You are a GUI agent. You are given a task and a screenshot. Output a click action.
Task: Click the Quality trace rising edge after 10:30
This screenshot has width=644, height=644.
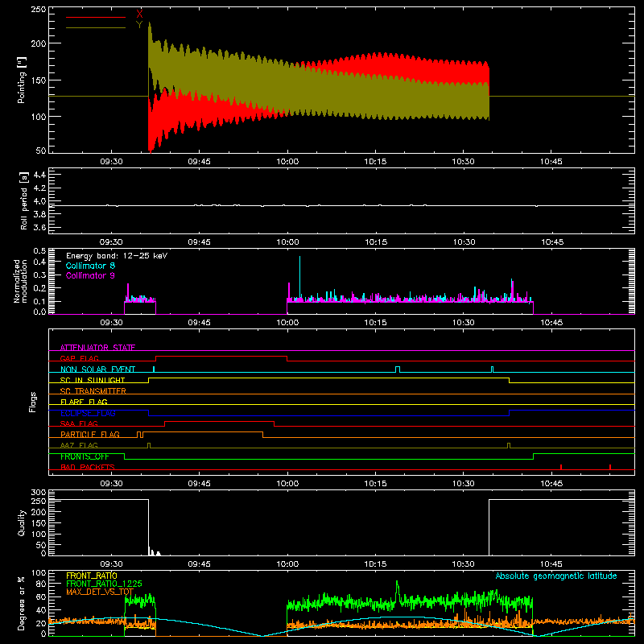point(489,527)
